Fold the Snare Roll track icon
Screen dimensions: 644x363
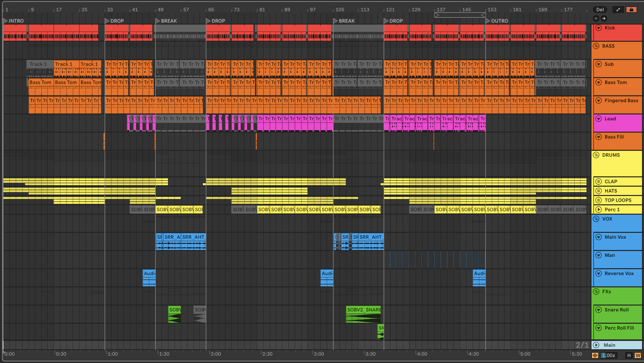[599, 310]
